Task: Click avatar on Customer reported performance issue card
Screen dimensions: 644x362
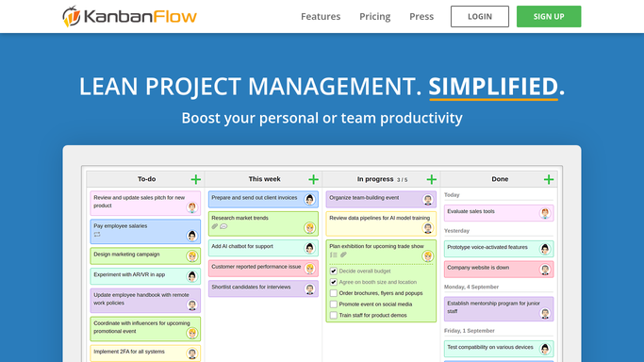Action: click(309, 269)
